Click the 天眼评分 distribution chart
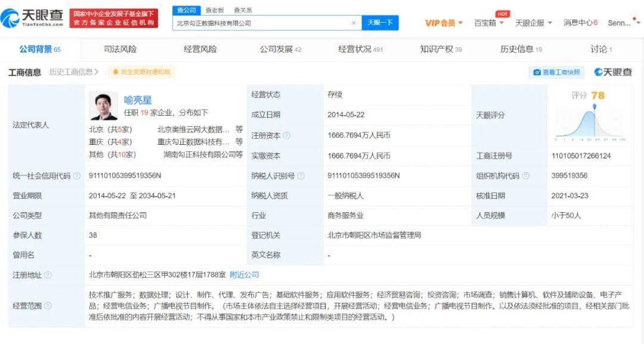 [590, 123]
